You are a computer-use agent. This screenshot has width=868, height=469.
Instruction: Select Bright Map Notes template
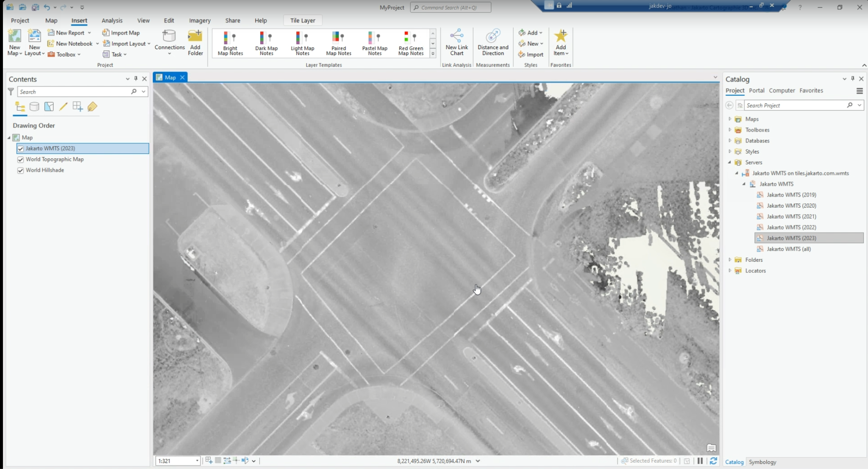(230, 43)
